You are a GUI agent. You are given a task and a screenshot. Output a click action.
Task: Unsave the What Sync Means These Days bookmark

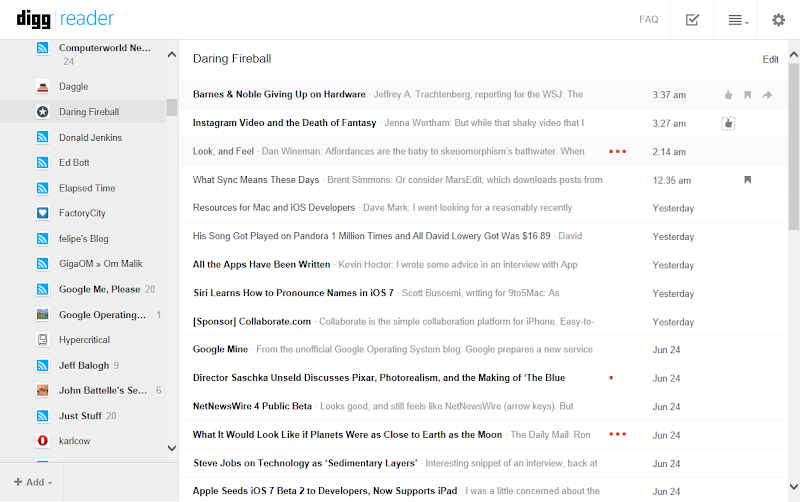(x=747, y=180)
